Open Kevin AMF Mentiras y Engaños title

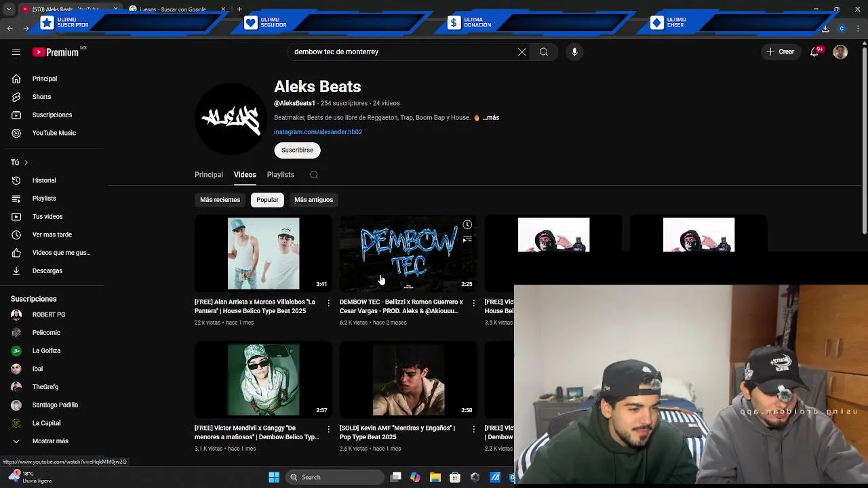398,432
